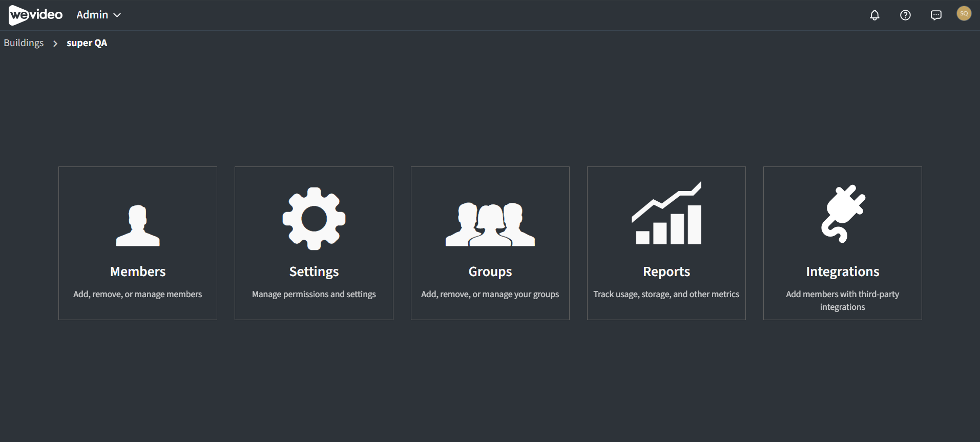Open the SQ user avatar menu
980x442 pixels.
tap(964, 13)
